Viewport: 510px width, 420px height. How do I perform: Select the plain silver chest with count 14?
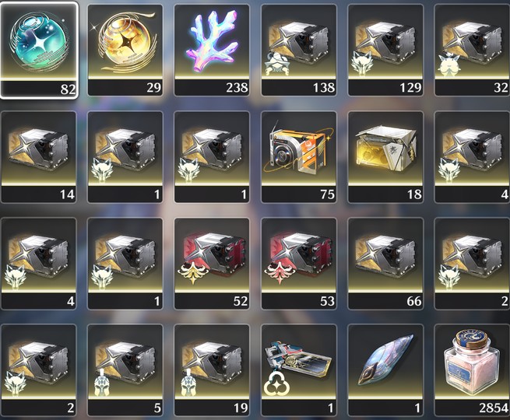(39, 157)
